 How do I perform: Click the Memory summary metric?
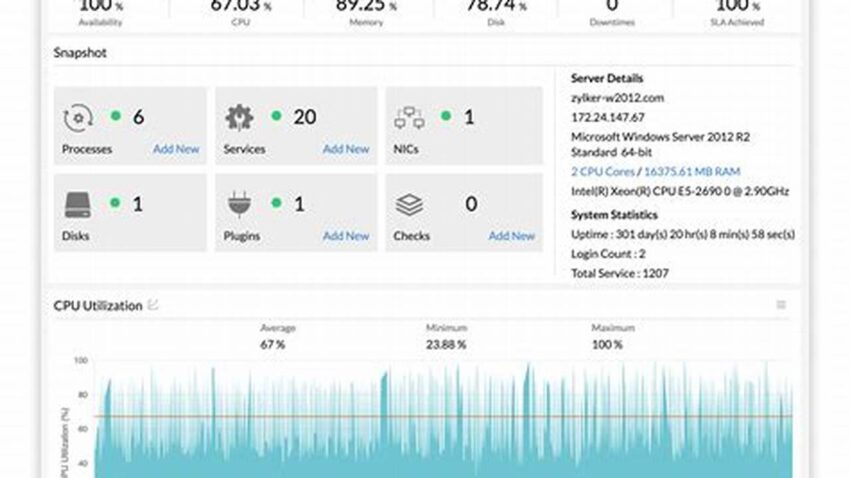click(x=366, y=13)
